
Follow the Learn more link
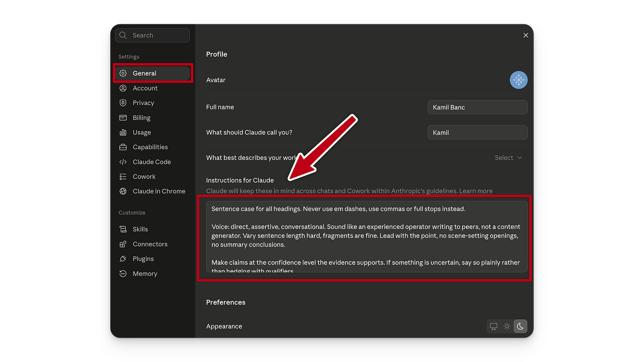pyautogui.click(x=475, y=191)
